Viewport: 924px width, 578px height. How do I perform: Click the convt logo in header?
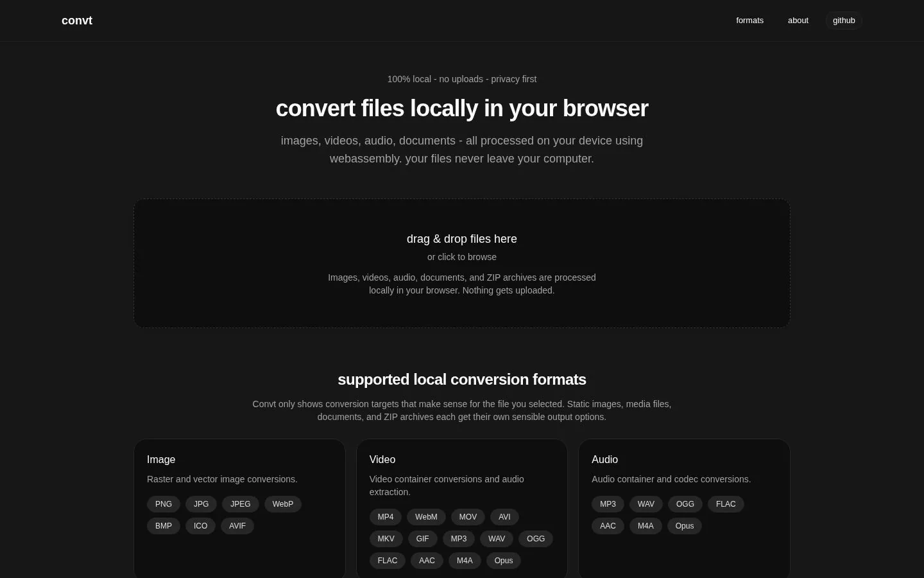pyautogui.click(x=77, y=21)
